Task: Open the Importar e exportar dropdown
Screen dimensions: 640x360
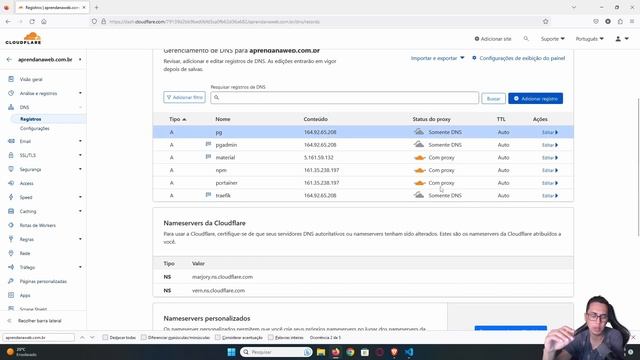Action: pyautogui.click(x=437, y=58)
